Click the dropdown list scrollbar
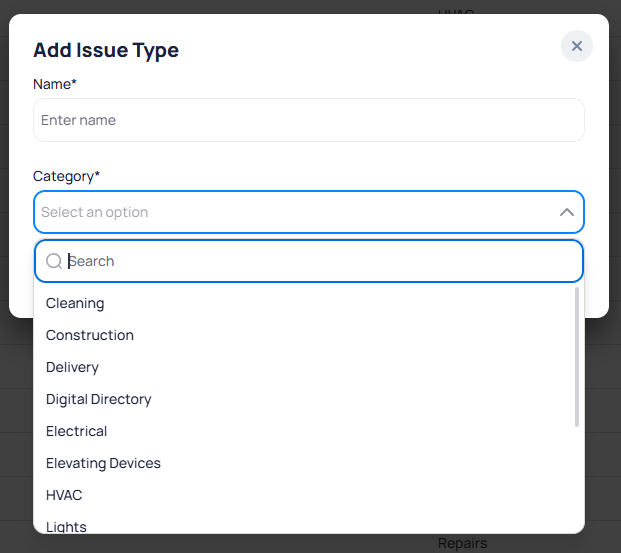Screen dimensions: 621x553 pyautogui.click(x=576, y=357)
